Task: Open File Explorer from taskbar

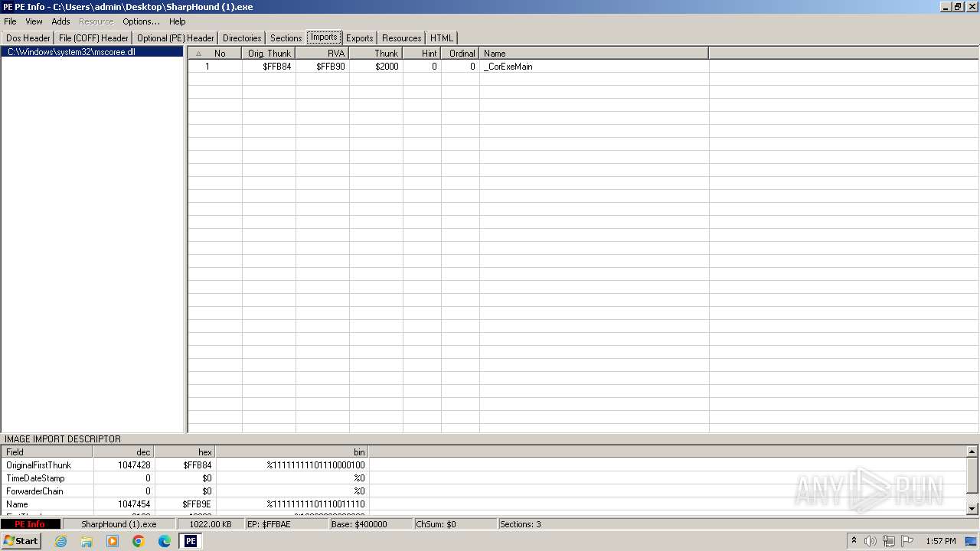Action: (x=87, y=541)
